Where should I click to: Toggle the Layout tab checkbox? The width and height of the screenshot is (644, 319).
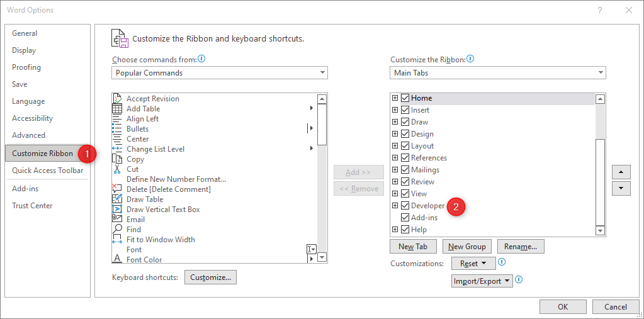pyautogui.click(x=405, y=146)
